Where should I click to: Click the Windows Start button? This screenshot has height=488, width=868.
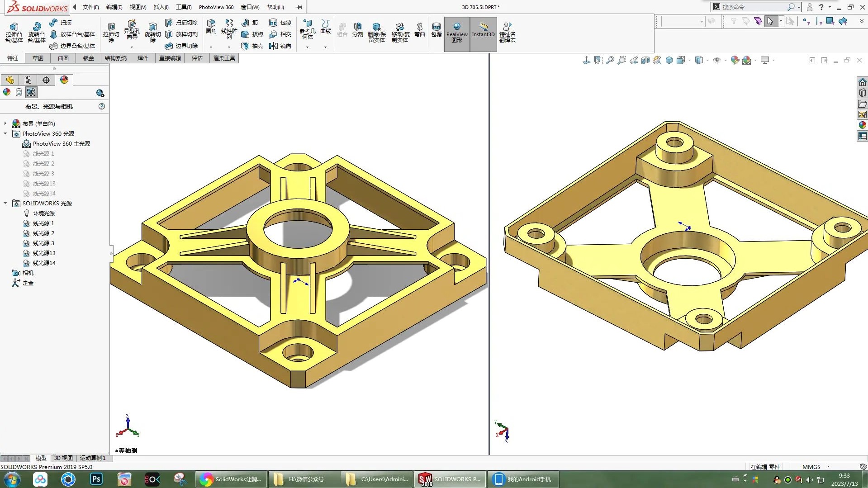(12, 479)
